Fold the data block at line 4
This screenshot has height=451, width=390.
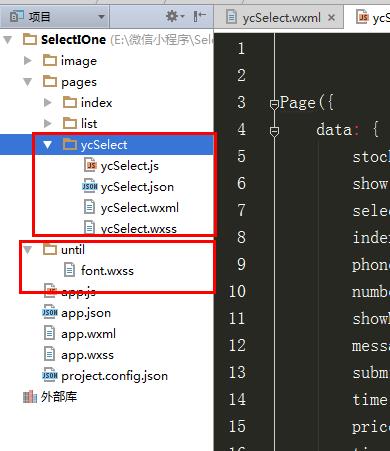274,132
